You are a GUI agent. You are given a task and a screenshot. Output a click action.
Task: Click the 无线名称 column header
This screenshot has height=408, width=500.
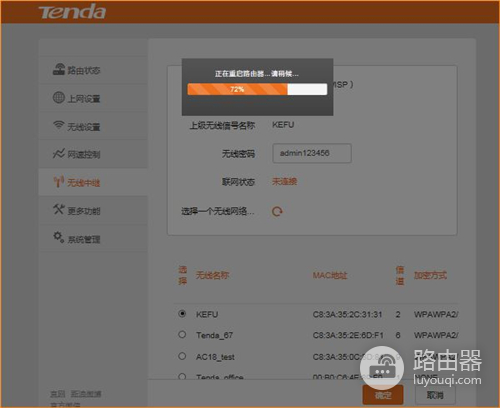tap(212, 275)
